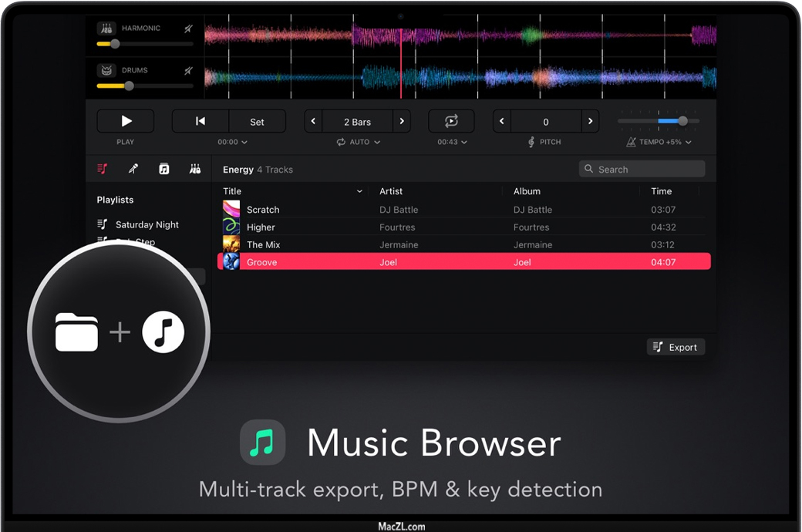
Task: Click the Export button
Action: 676,347
